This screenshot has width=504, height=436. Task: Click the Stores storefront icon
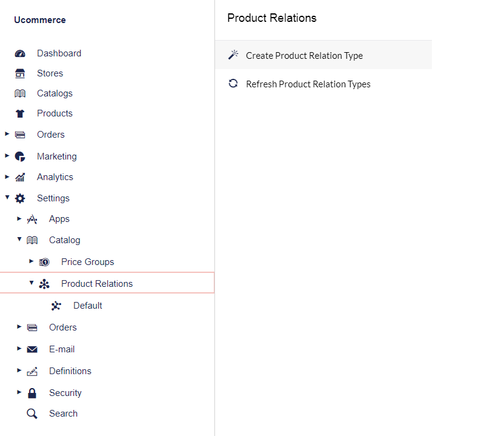(20, 73)
